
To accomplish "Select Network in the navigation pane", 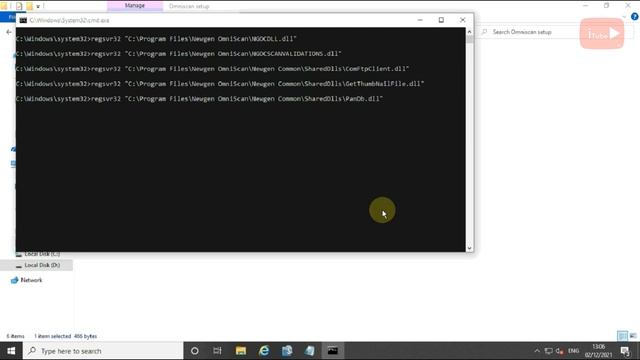I will point(27,280).
